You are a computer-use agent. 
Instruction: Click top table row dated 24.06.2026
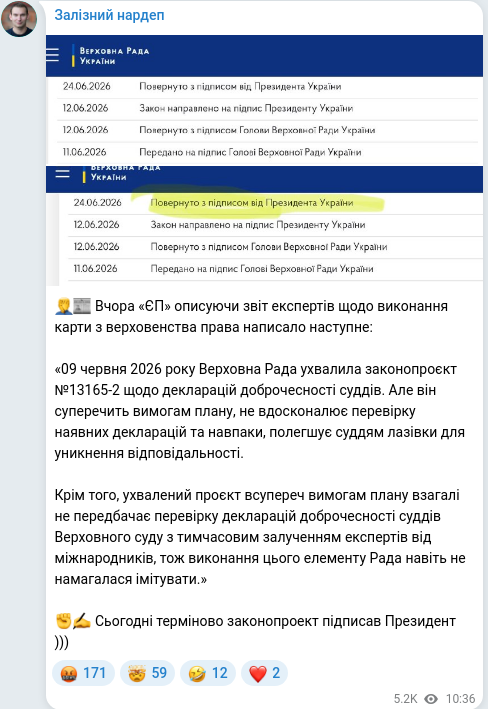point(267,86)
